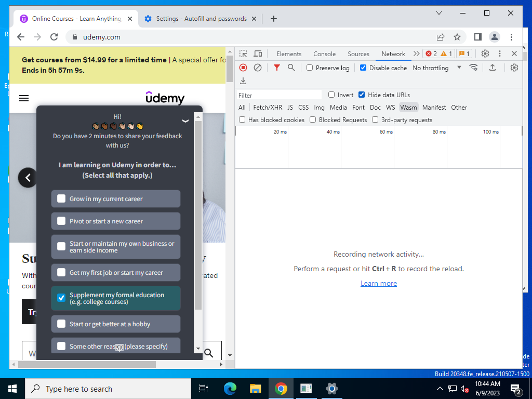Minimize the feedback survey with the chevron

[x=185, y=121]
